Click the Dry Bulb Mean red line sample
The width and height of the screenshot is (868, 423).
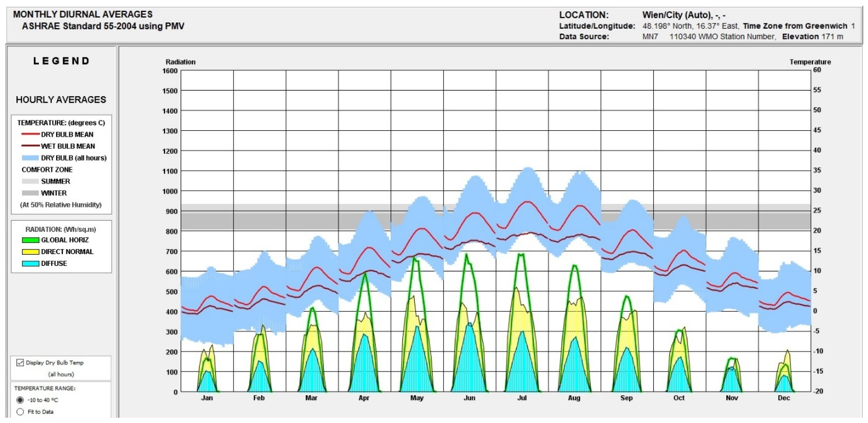[x=30, y=134]
